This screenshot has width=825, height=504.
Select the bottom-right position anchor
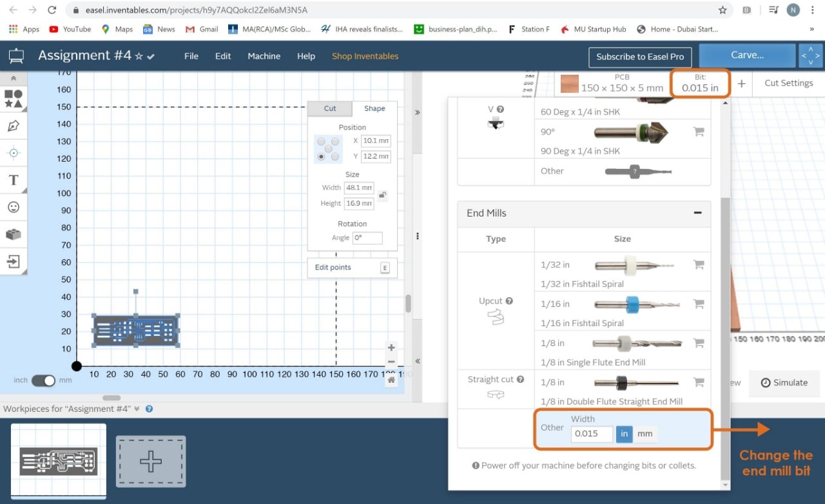pos(335,157)
